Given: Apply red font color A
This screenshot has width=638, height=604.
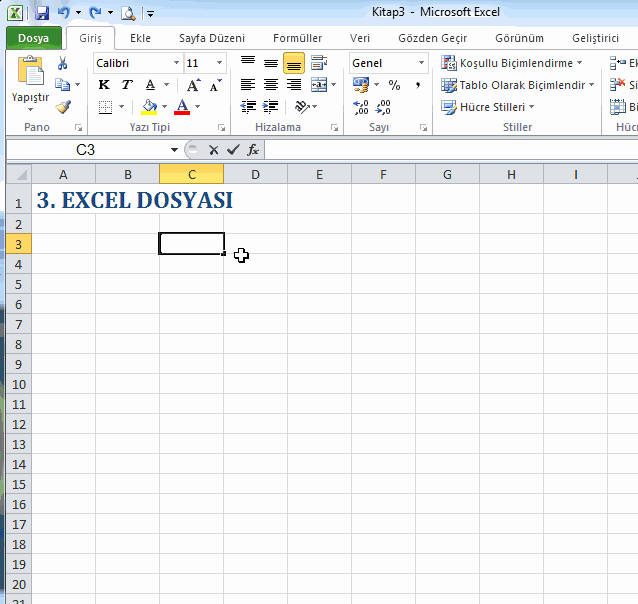Looking at the screenshot, I should (182, 107).
